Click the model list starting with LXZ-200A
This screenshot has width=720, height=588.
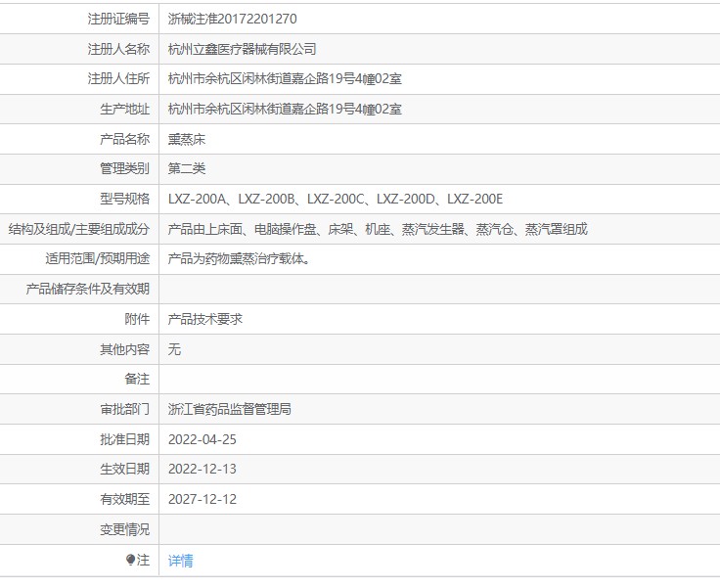click(x=336, y=199)
